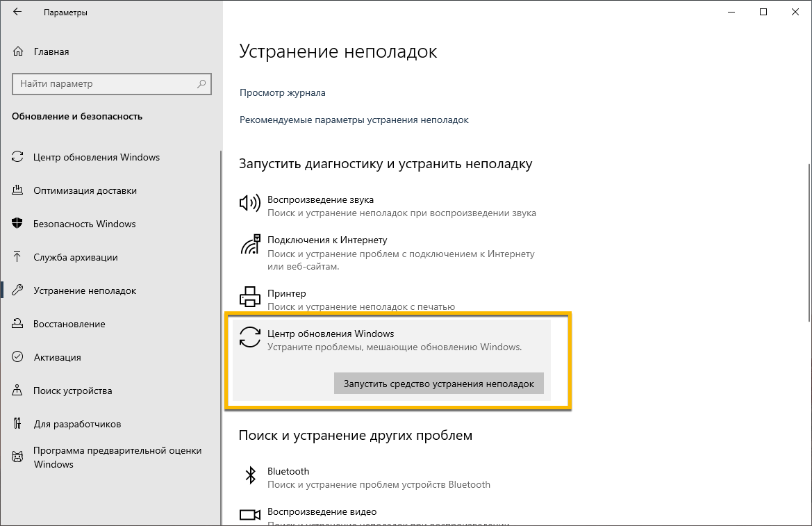The image size is (812, 526).
Task: Open Для разработчиков settings icon
Action: [19, 424]
